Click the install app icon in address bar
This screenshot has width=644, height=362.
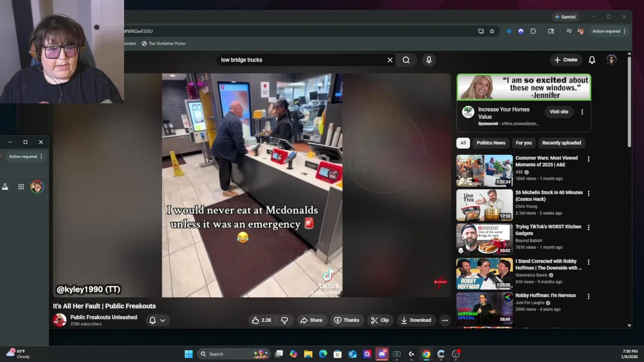(481, 31)
